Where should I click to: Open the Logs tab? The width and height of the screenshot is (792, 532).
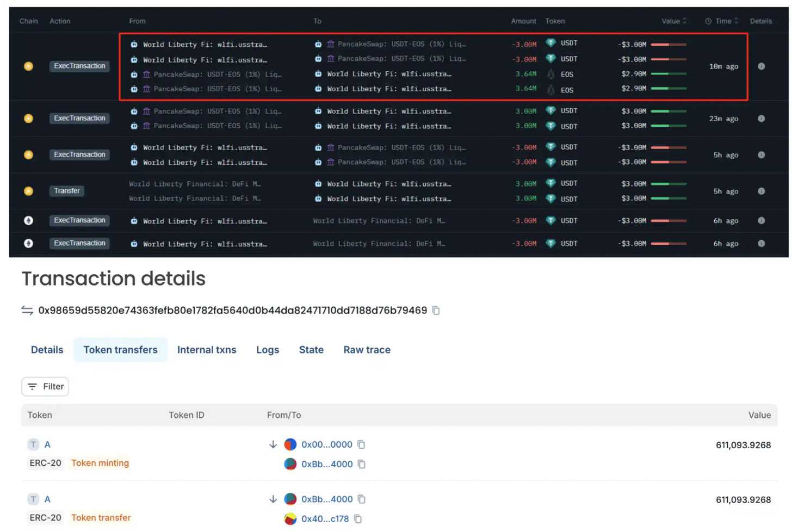click(x=268, y=350)
